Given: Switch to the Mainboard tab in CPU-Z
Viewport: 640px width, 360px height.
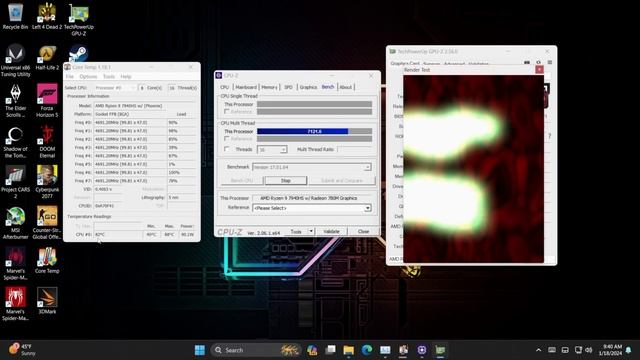Looking at the screenshot, I should 246,87.
